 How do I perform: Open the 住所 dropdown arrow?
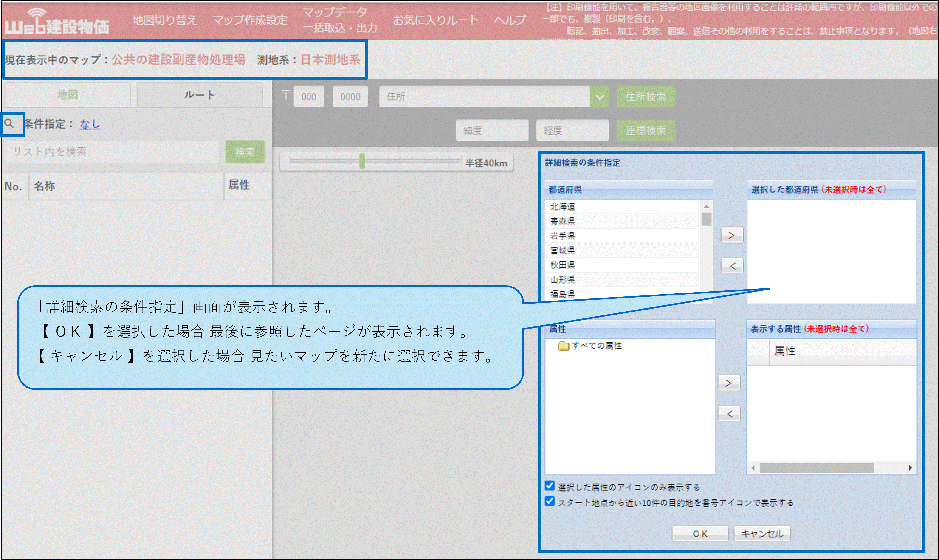tap(599, 97)
